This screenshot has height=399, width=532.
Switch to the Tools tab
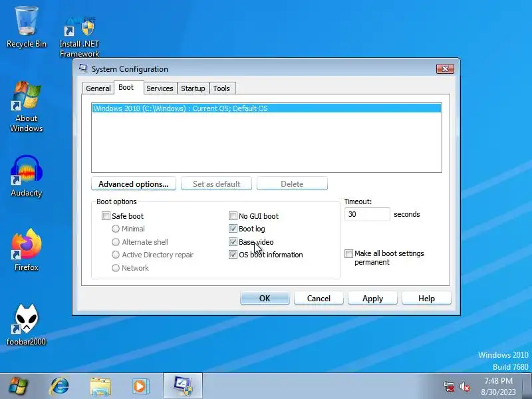(221, 88)
